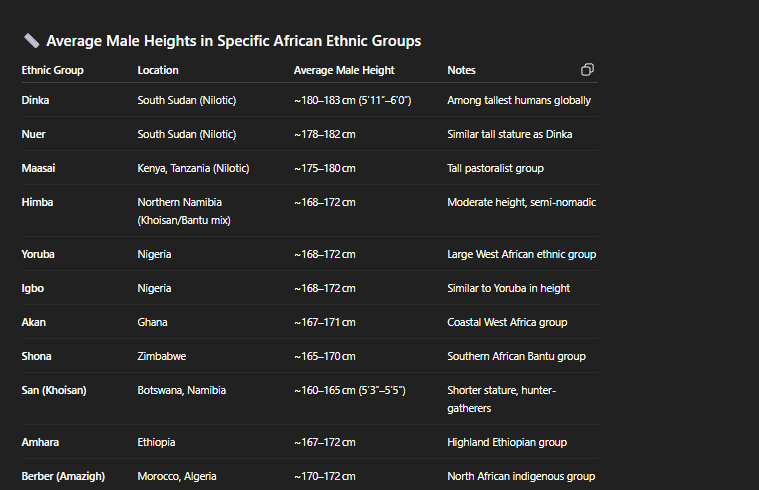This screenshot has width=759, height=490.
Task: Click the Amhara row label
Action: click(40, 442)
